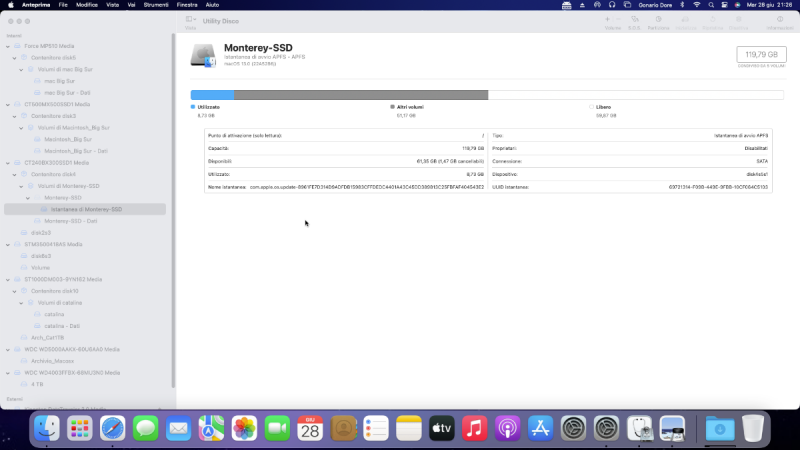Collapse Volumi di Macintosh_Big Sur group
This screenshot has height=450, width=800.
tap(21, 128)
